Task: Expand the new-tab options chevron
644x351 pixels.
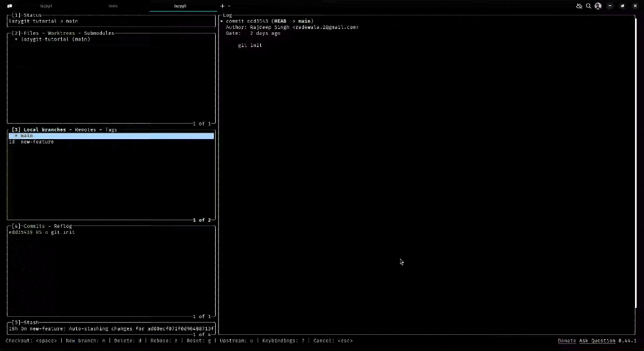Action: pos(229,6)
